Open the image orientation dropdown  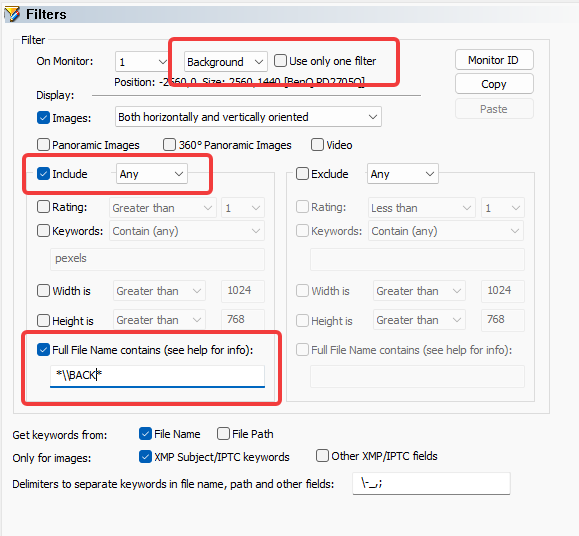[248, 117]
